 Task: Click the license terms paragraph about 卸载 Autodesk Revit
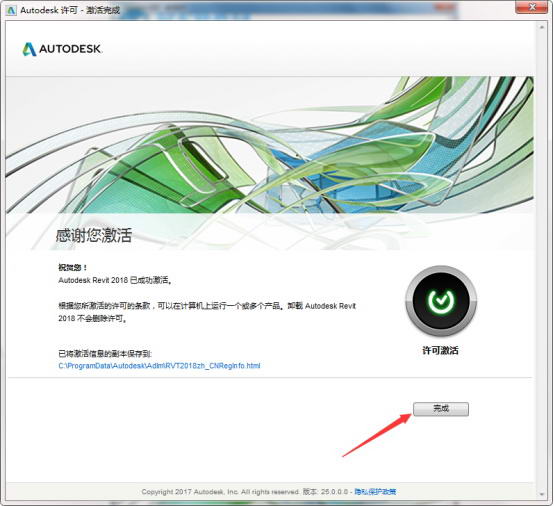click(x=207, y=312)
